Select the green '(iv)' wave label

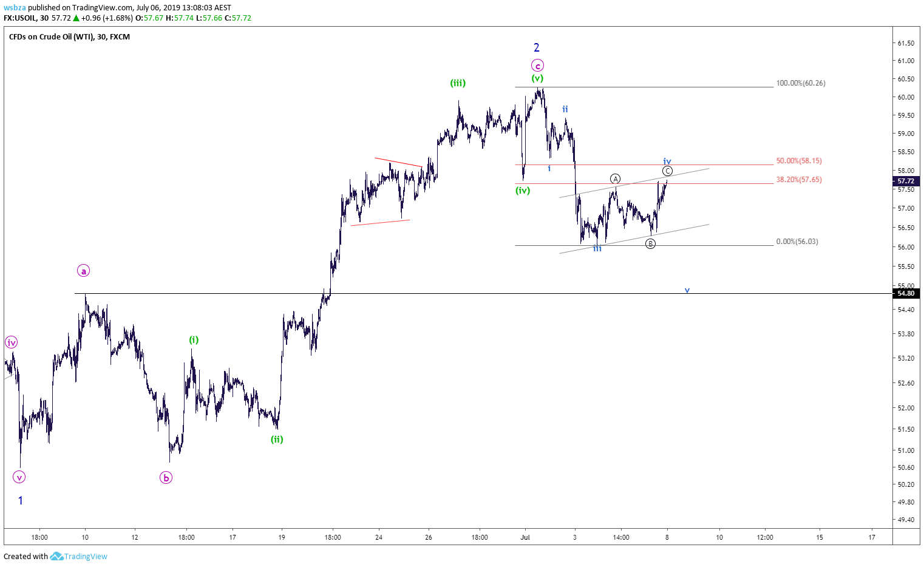tap(523, 191)
